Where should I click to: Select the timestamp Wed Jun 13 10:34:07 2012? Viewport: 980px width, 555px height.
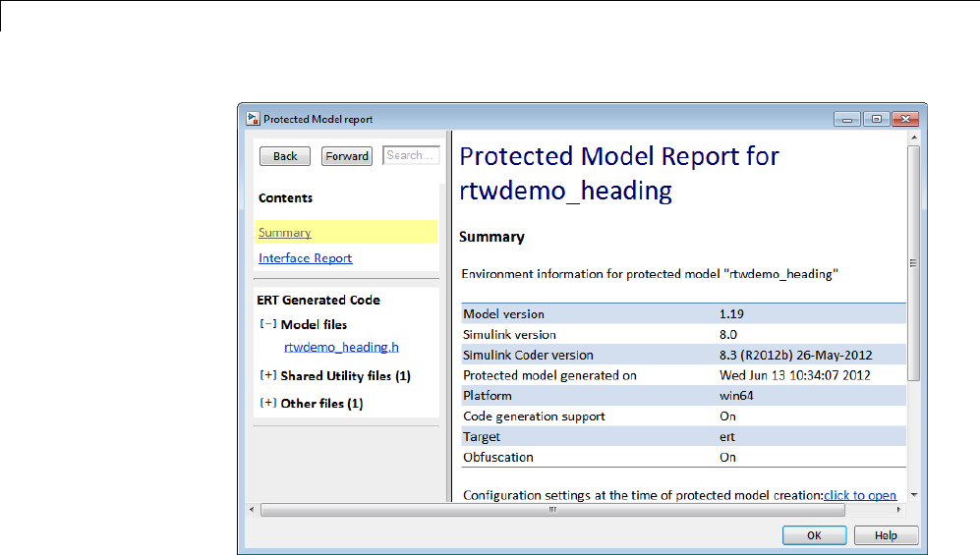[x=795, y=375]
